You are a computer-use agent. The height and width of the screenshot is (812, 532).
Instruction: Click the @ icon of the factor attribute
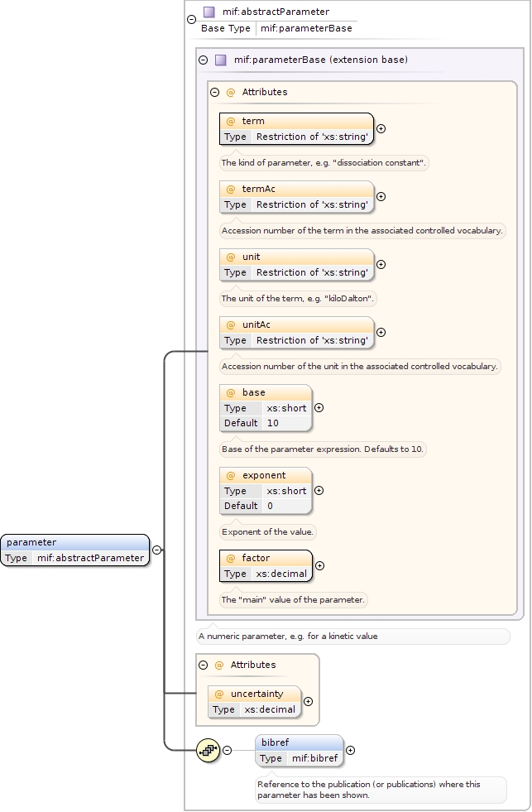click(x=231, y=558)
